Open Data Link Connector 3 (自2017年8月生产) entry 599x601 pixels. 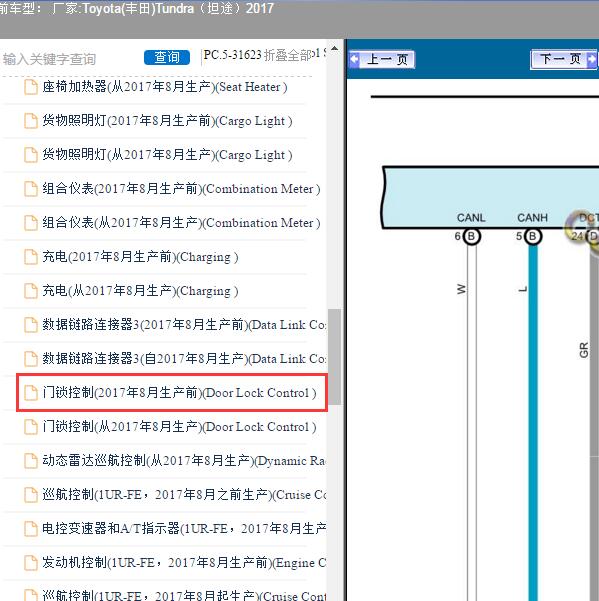point(184,359)
